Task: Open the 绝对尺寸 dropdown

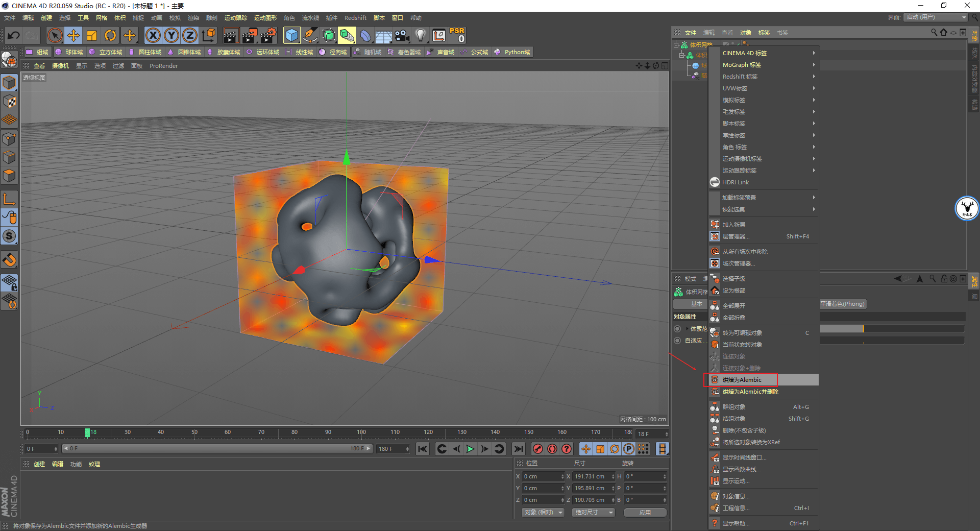Action: tap(593, 512)
